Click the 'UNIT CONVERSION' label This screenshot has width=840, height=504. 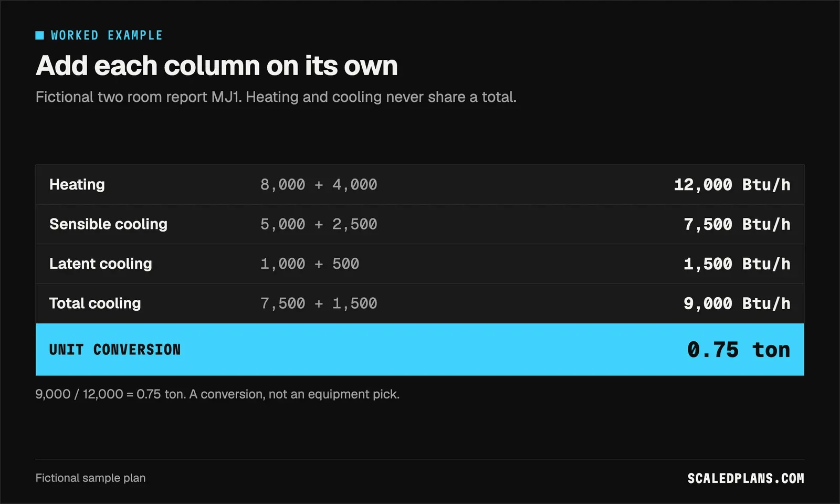pyautogui.click(x=115, y=350)
